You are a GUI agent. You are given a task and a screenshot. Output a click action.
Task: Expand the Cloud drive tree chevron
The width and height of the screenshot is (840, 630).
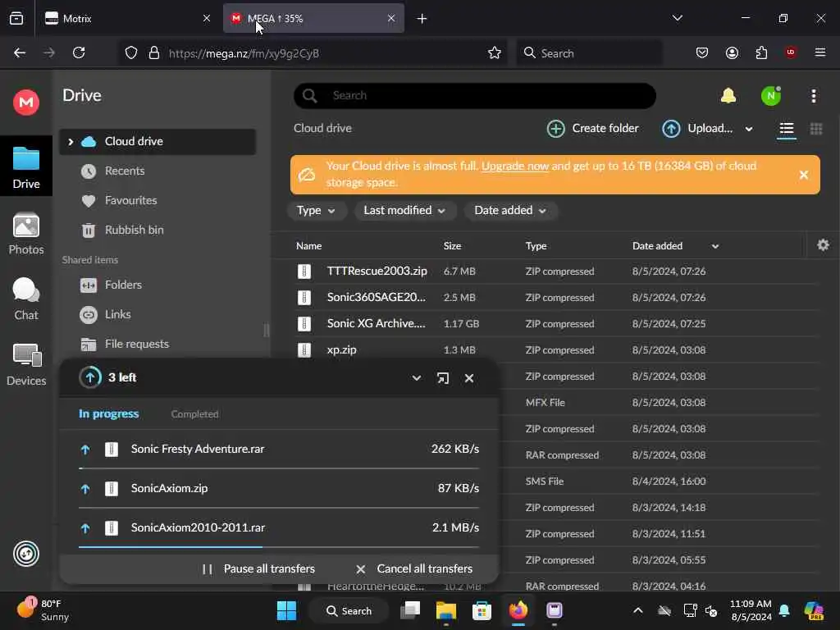click(x=71, y=141)
